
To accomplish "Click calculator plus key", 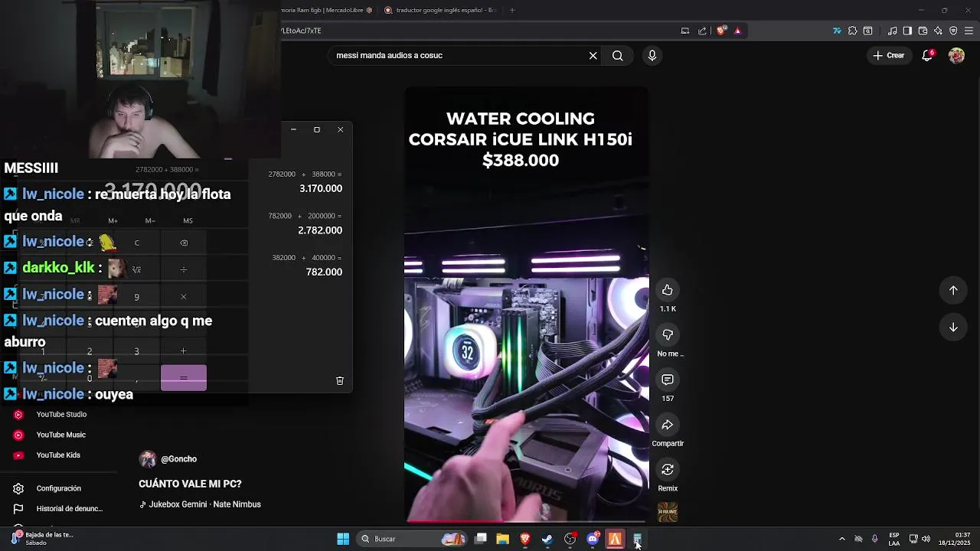I will (183, 350).
